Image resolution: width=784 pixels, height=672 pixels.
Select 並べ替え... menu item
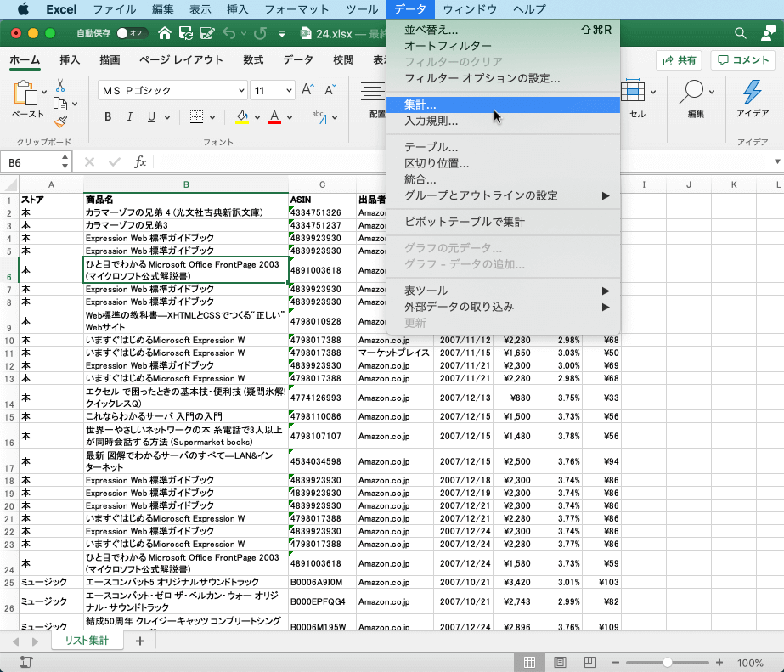[x=503, y=30]
